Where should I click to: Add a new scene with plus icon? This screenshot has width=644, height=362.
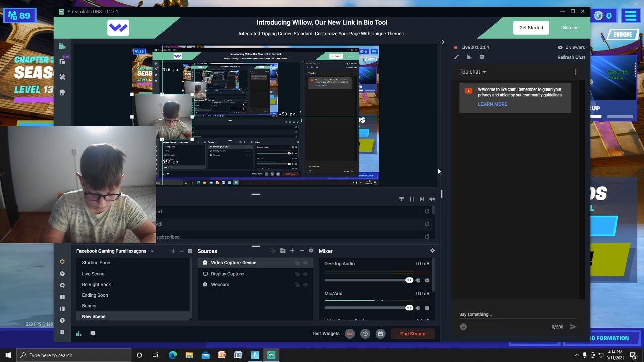173,251
